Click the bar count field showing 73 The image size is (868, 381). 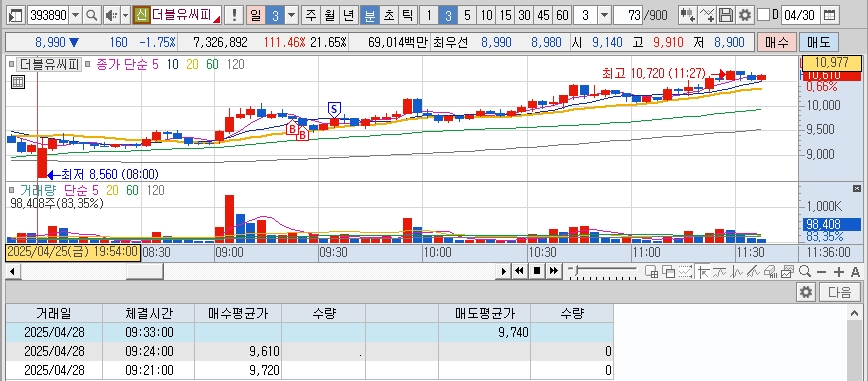(x=628, y=15)
